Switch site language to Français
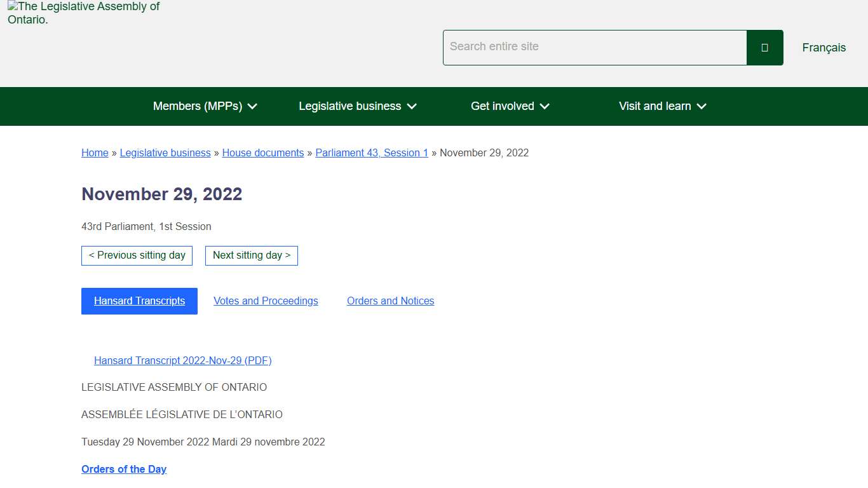 [x=824, y=47]
